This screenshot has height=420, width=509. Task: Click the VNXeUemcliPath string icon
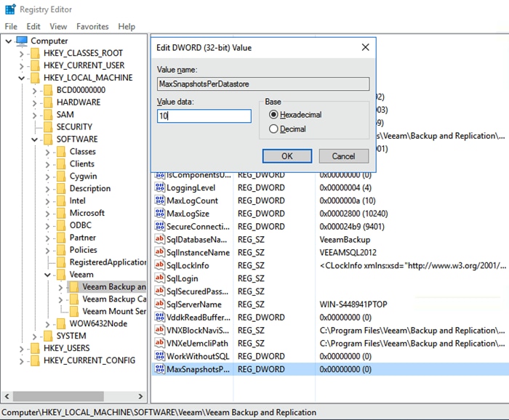click(x=160, y=343)
